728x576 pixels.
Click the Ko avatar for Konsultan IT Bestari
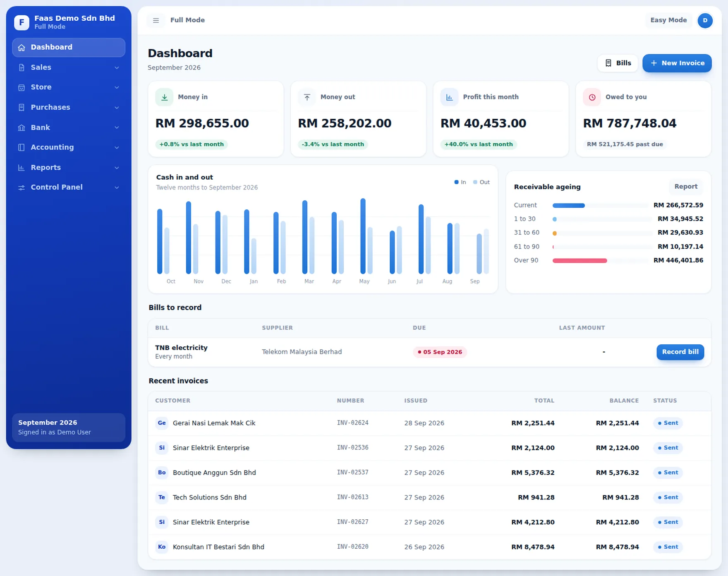pyautogui.click(x=162, y=547)
